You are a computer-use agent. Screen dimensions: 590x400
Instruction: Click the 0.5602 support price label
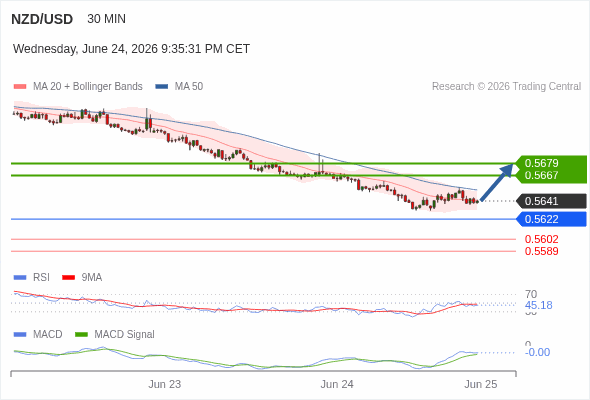(x=541, y=239)
